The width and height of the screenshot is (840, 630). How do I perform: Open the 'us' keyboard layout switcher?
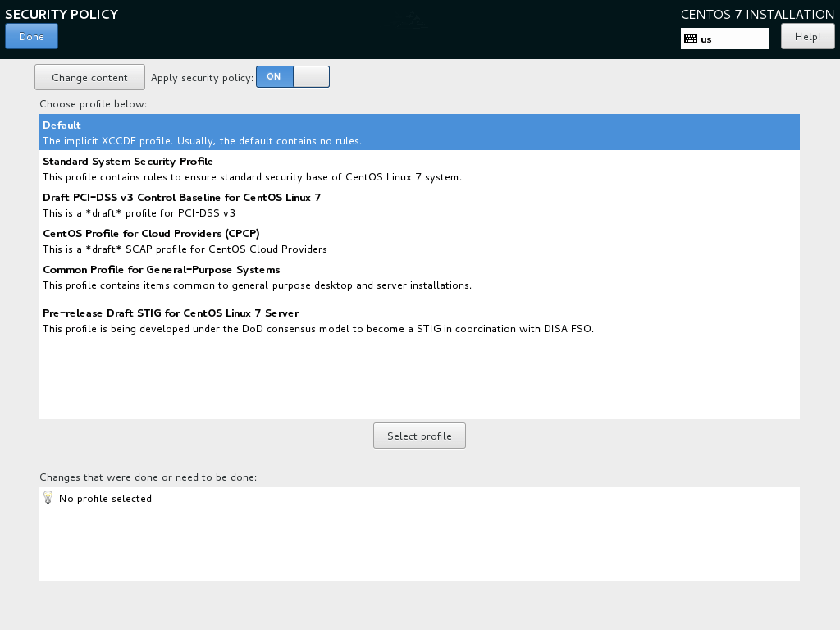[724, 39]
